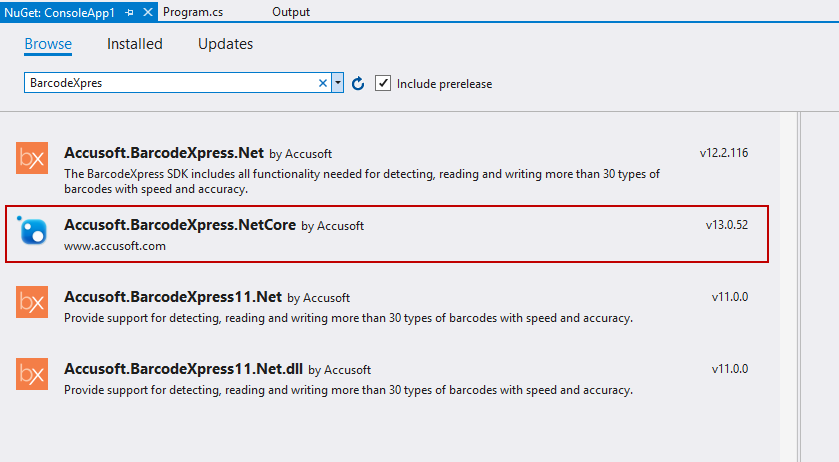Screen dimensions: 839x462
Task: Switch to the Output tab
Action: point(290,12)
